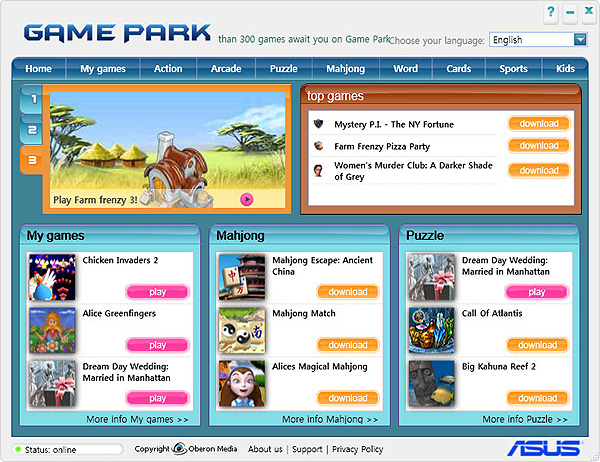This screenshot has height=462, width=600.
Task: Switch to the My games tab
Action: click(103, 69)
